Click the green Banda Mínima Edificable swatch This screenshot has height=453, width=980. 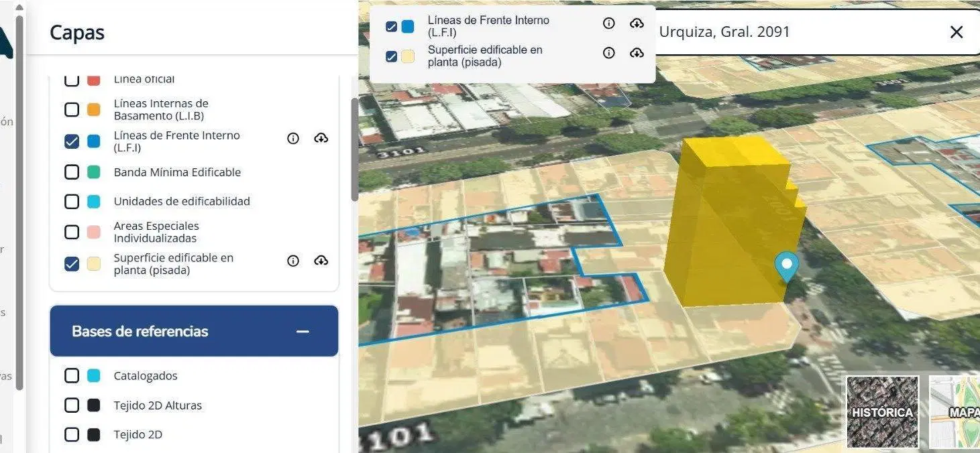(x=94, y=172)
